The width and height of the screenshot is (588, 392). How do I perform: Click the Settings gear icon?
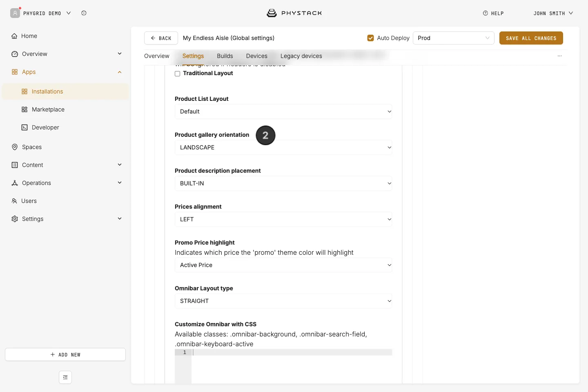[15, 219]
